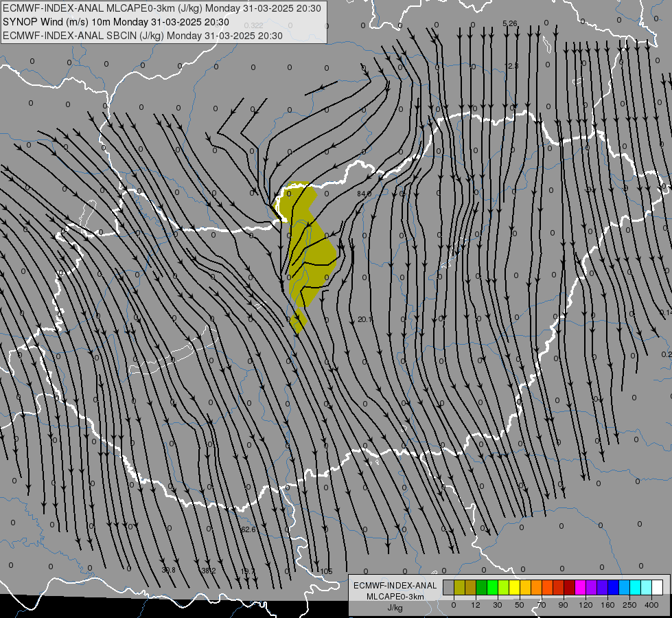Click the legend tick label '120'
The height and width of the screenshot is (618, 672).
coord(586,605)
